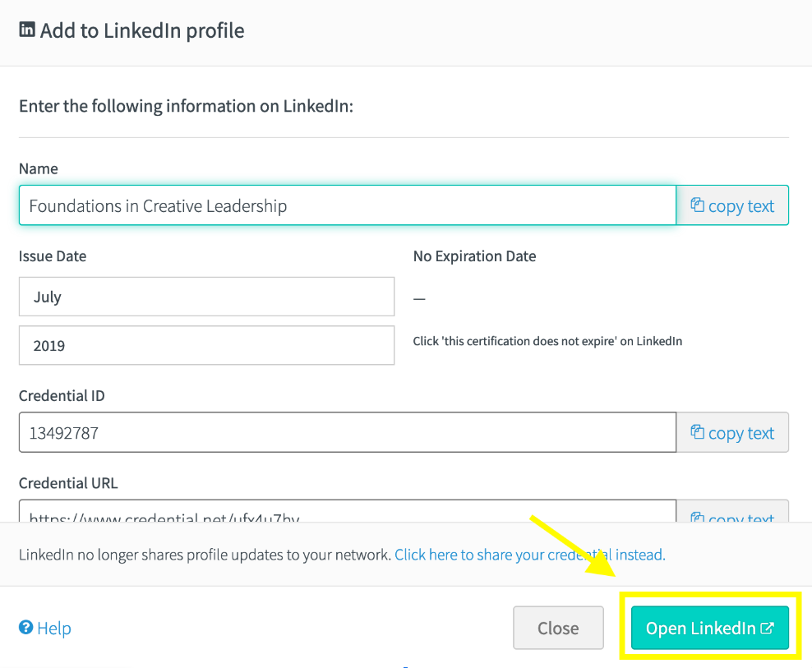Click the Add to LinkedIn profile heading
This screenshot has height=668, width=812.
(142, 30)
